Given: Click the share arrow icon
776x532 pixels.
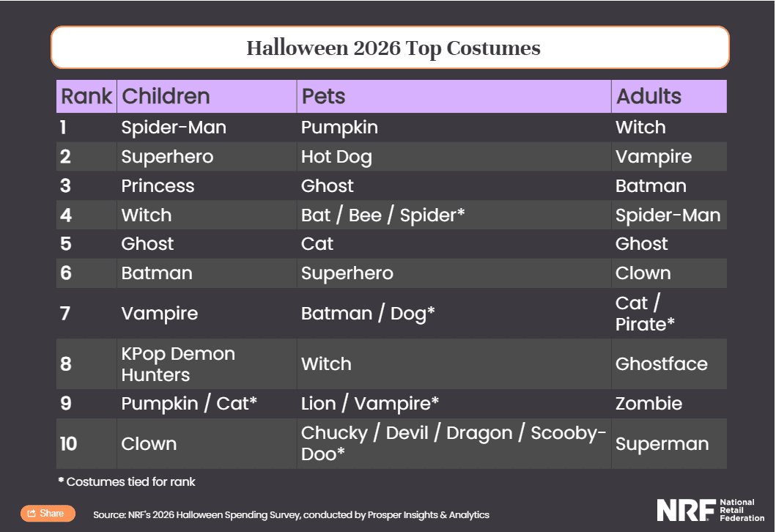Looking at the screenshot, I should coord(32,513).
